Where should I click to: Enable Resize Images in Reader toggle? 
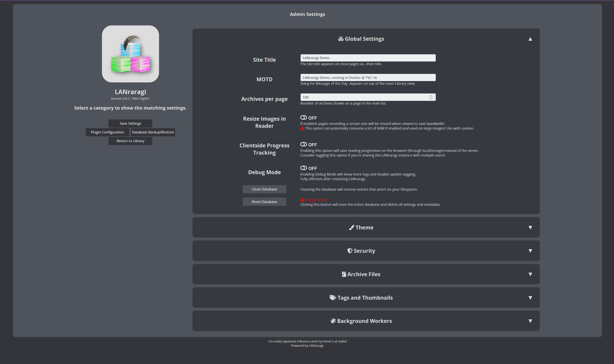point(304,118)
